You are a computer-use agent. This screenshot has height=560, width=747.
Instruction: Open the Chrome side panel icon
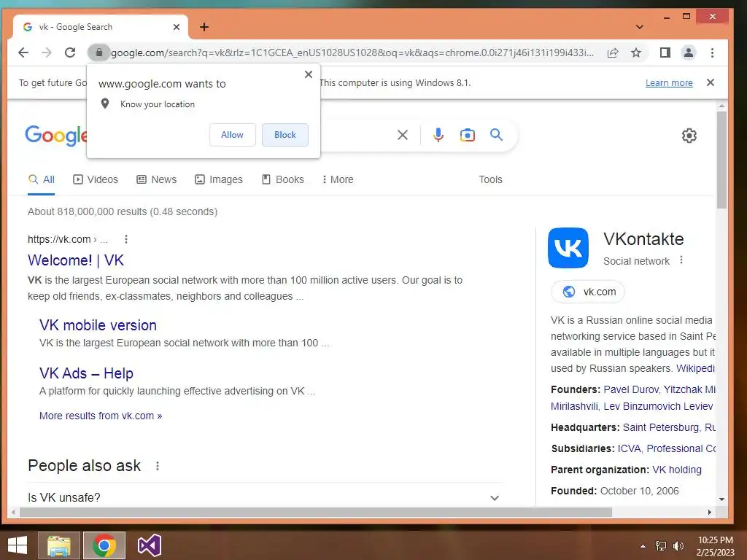[x=665, y=52]
